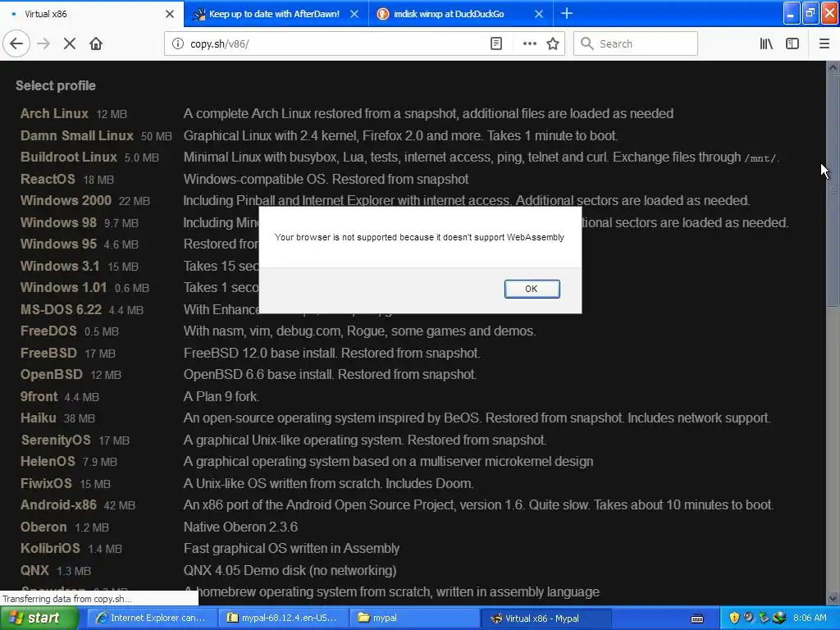Open the Library icon
Screen dimensions: 840x630
pos(766,43)
